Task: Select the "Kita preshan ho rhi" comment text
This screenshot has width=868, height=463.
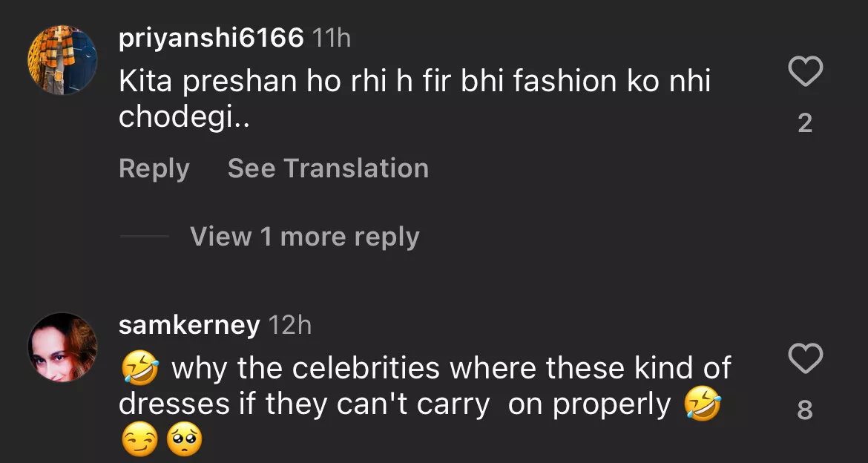Action: 414,99
